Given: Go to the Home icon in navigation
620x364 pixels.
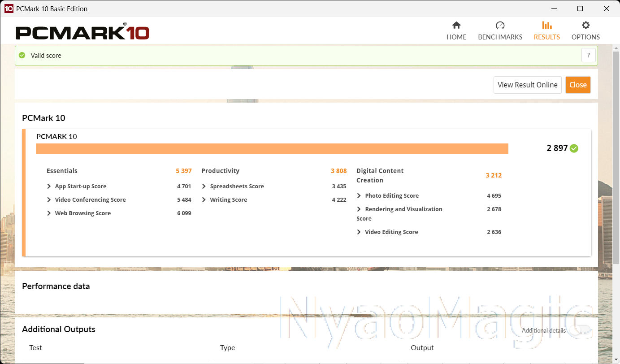Looking at the screenshot, I should 456,26.
